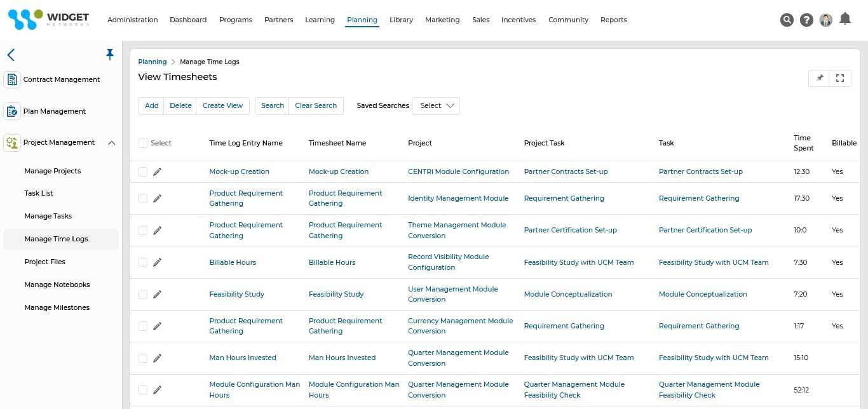Open the Dashboard menu item
The height and width of the screenshot is (409, 868).
click(188, 20)
